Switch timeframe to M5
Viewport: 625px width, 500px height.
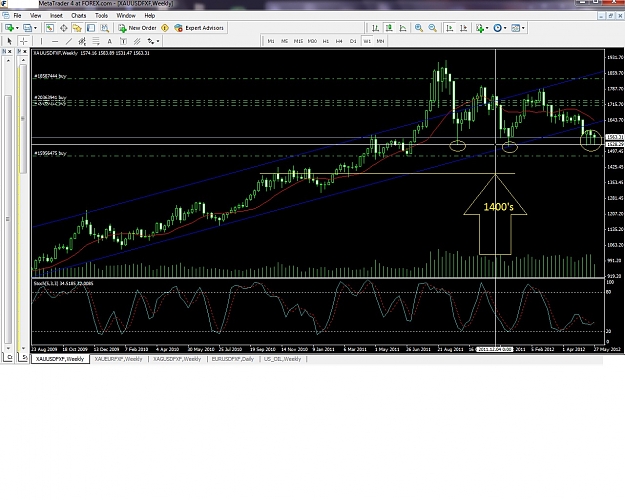pos(285,41)
